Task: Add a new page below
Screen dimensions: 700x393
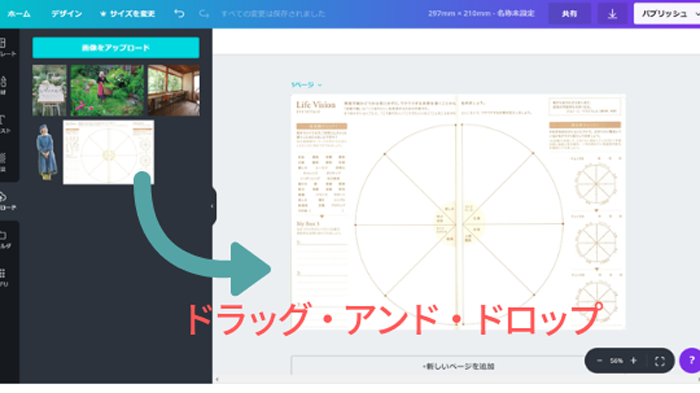Action: tap(458, 366)
